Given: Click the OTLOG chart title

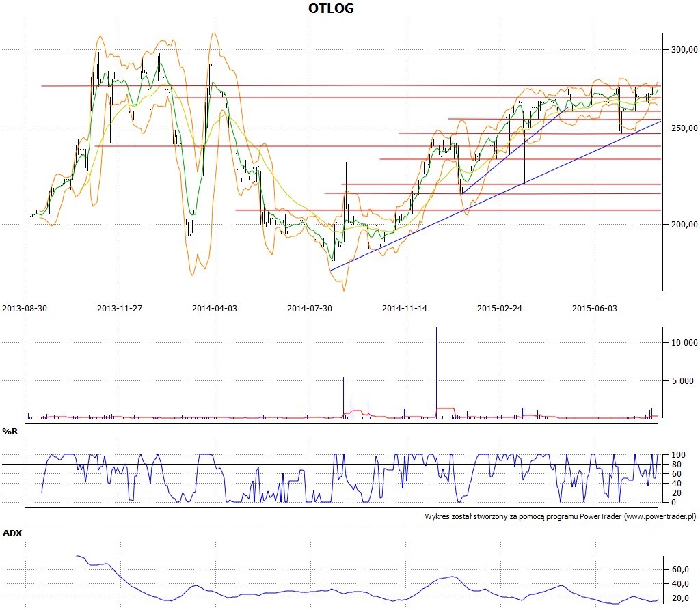Looking at the screenshot, I should coord(331,8).
